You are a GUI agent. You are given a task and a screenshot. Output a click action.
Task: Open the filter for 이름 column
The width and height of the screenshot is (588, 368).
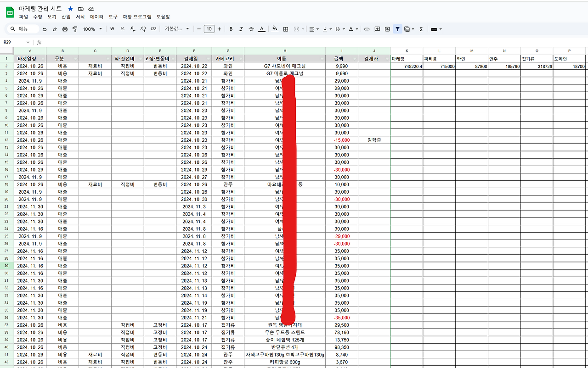point(322,59)
